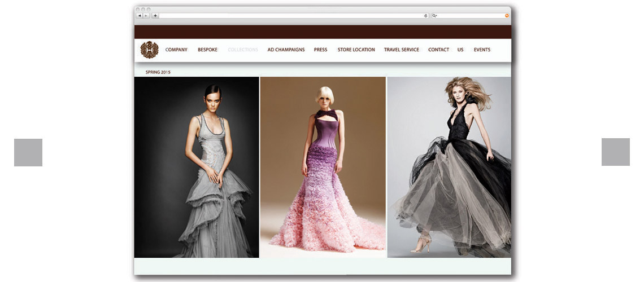Click the EVENTS navigation link
This screenshot has width=644, height=282.
(x=482, y=50)
